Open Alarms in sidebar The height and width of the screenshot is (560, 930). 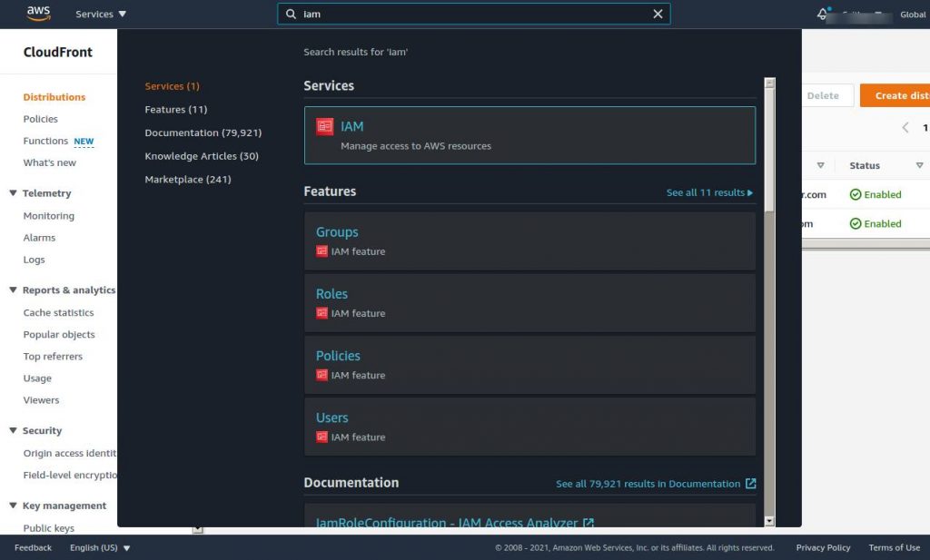click(x=39, y=238)
